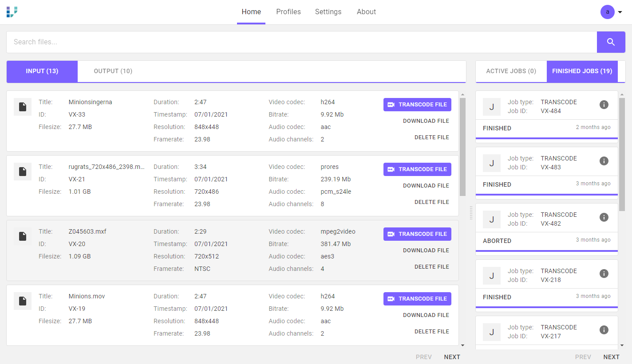The image size is (632, 364).
Task: Click the file icon next to rugrats_720x486 entry
Action: pos(22,172)
